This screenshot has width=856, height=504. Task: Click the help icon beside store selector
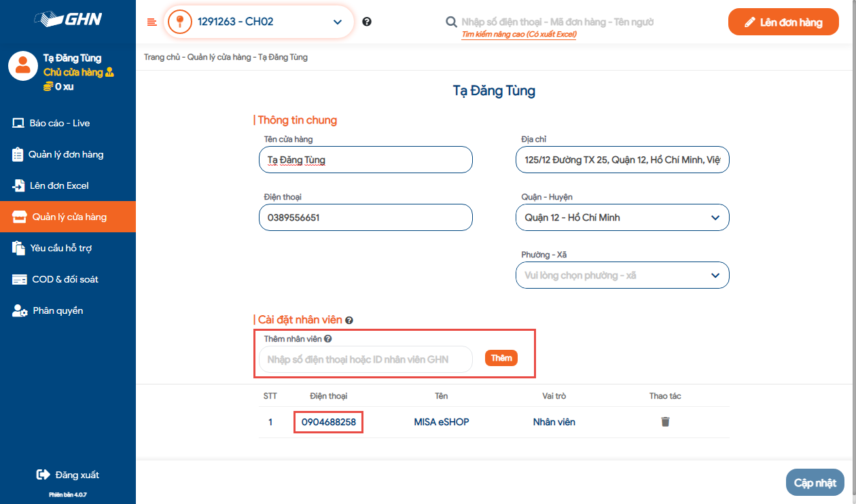[367, 22]
